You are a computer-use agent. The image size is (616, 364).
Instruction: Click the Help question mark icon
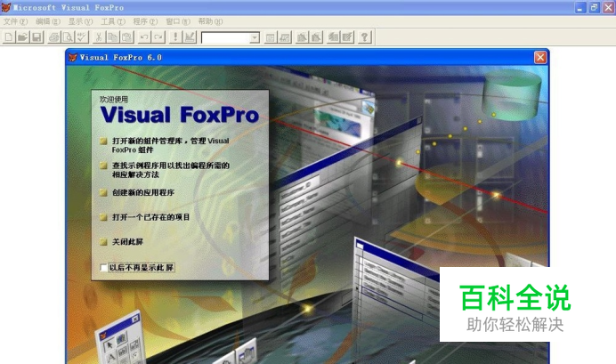coord(365,37)
